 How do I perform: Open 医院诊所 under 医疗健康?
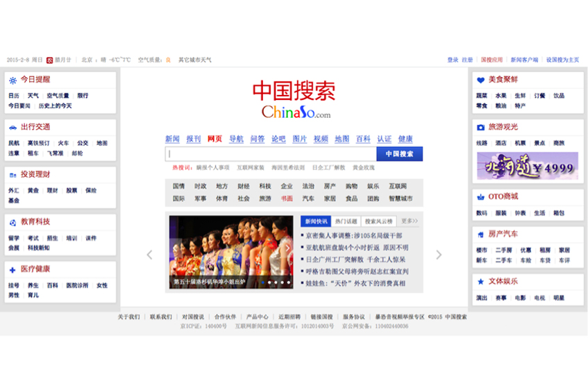pos(77,286)
